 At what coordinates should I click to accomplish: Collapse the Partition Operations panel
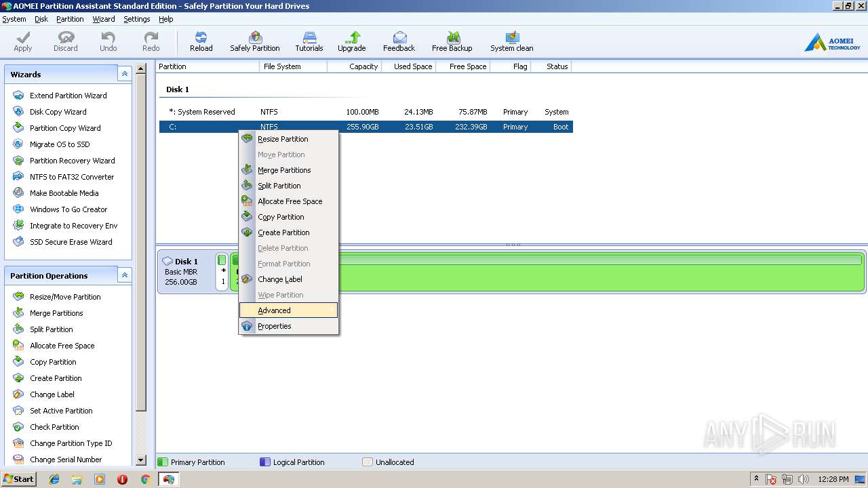pos(124,275)
